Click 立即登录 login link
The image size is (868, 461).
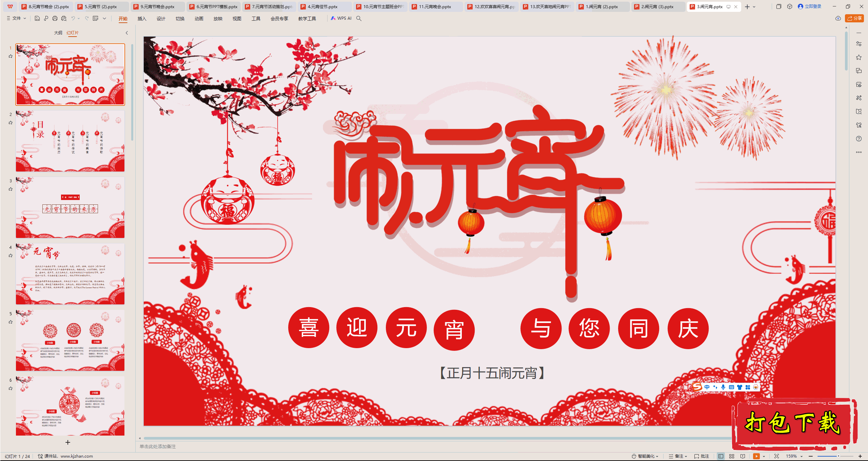pyautogui.click(x=810, y=6)
